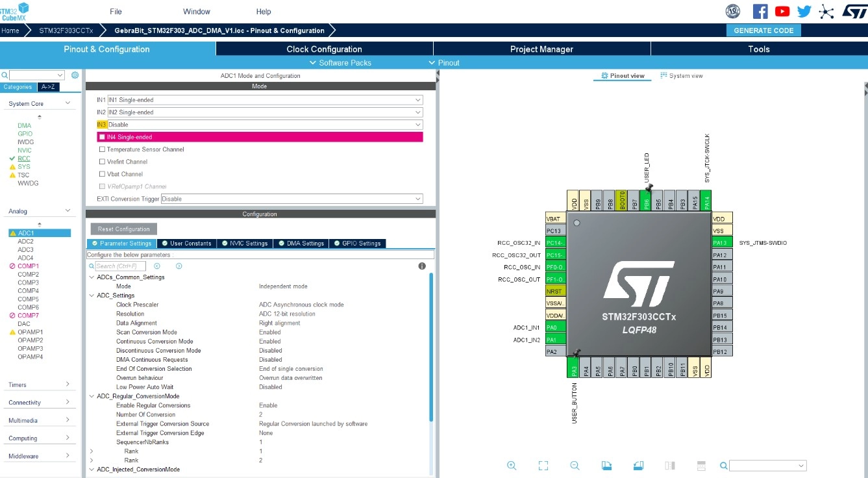Click the green check icon beside RCC
The width and height of the screenshot is (868, 478).
click(12, 158)
